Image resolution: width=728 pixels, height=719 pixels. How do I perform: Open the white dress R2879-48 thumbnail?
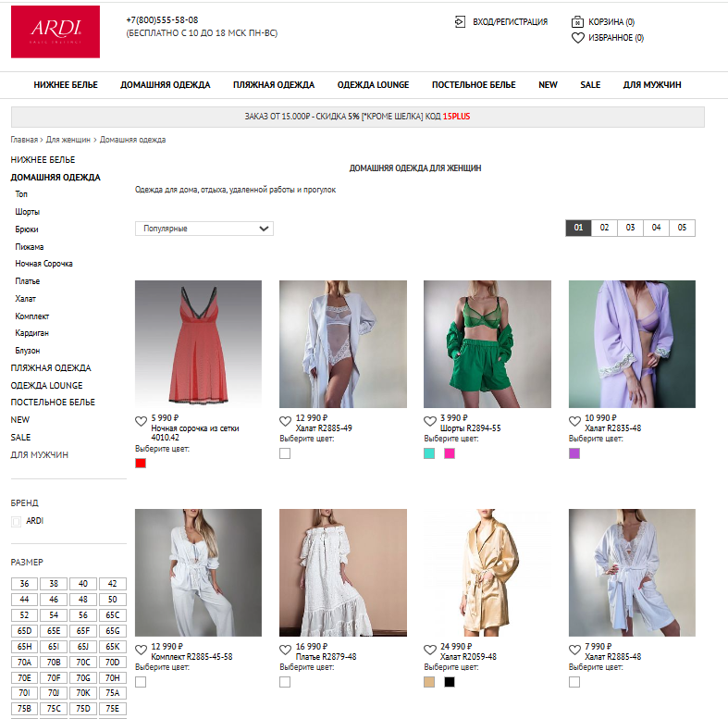click(342, 573)
